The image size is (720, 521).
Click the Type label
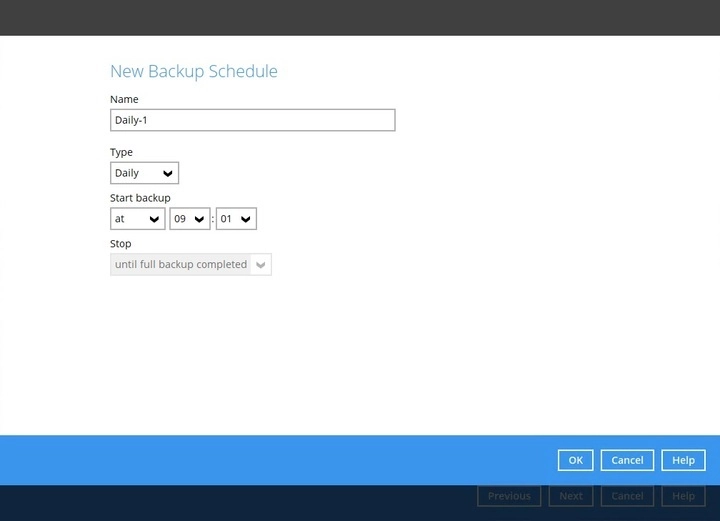121,152
